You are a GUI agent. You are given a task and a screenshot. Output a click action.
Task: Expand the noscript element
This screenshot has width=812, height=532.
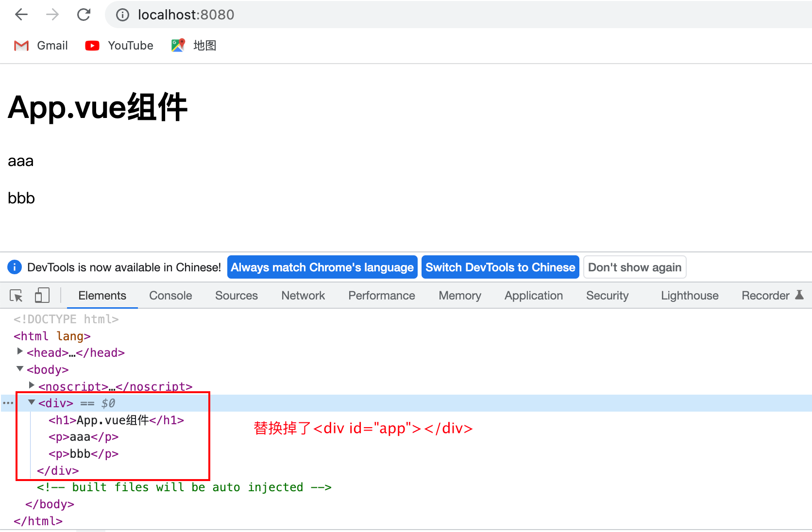pyautogui.click(x=31, y=385)
